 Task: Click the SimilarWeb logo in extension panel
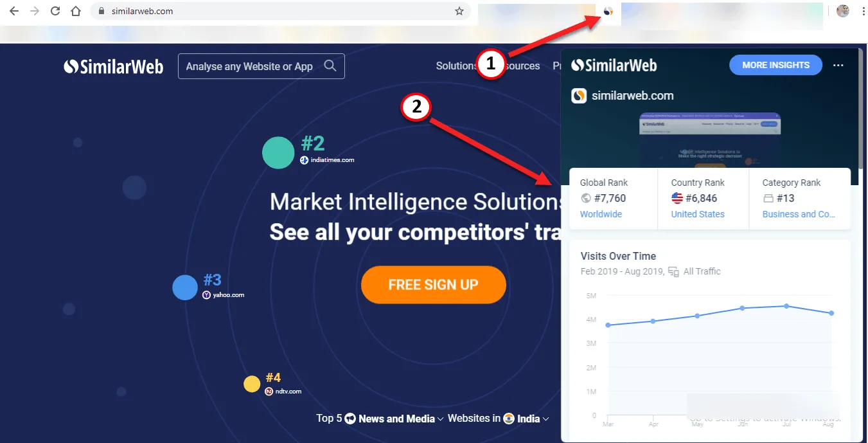pos(614,65)
